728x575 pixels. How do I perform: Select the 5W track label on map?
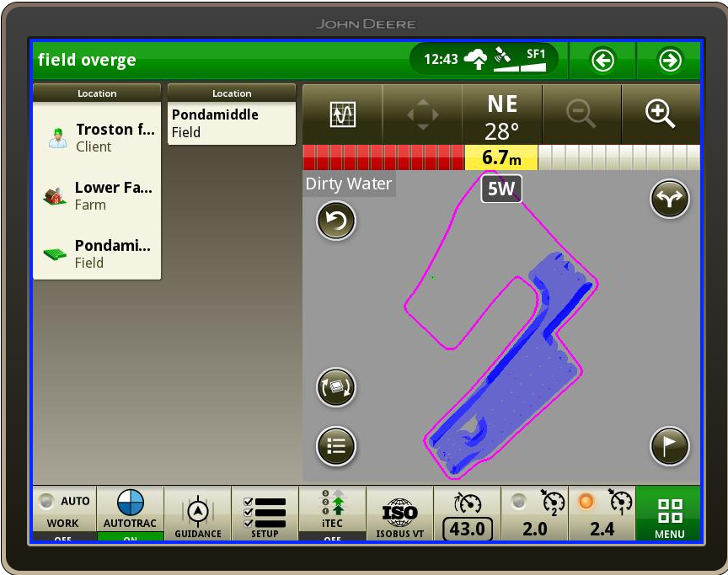(501, 189)
